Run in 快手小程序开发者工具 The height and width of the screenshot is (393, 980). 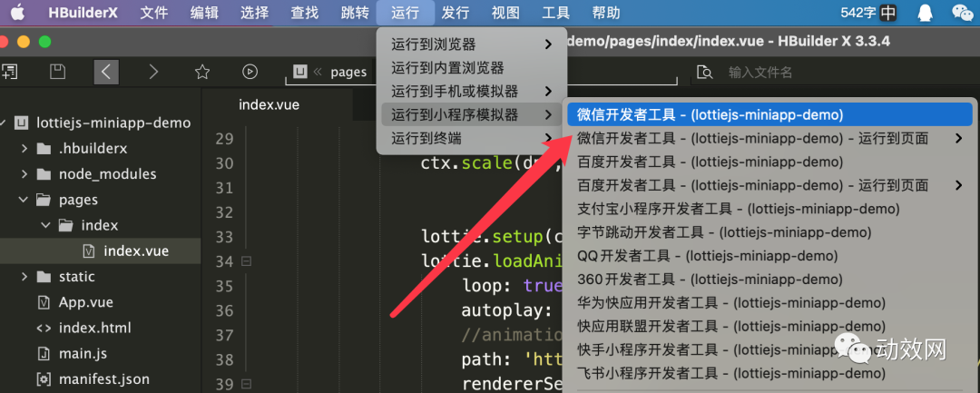point(770,350)
